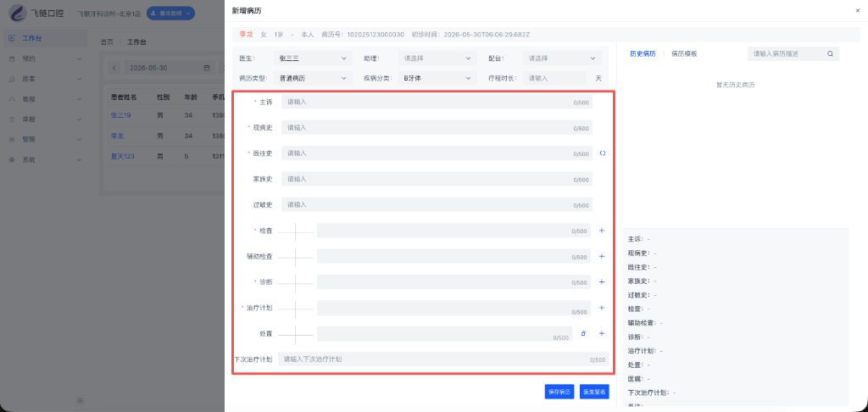Expand 系统 menu in sidebar
The height and width of the screenshot is (412, 868).
45,159
